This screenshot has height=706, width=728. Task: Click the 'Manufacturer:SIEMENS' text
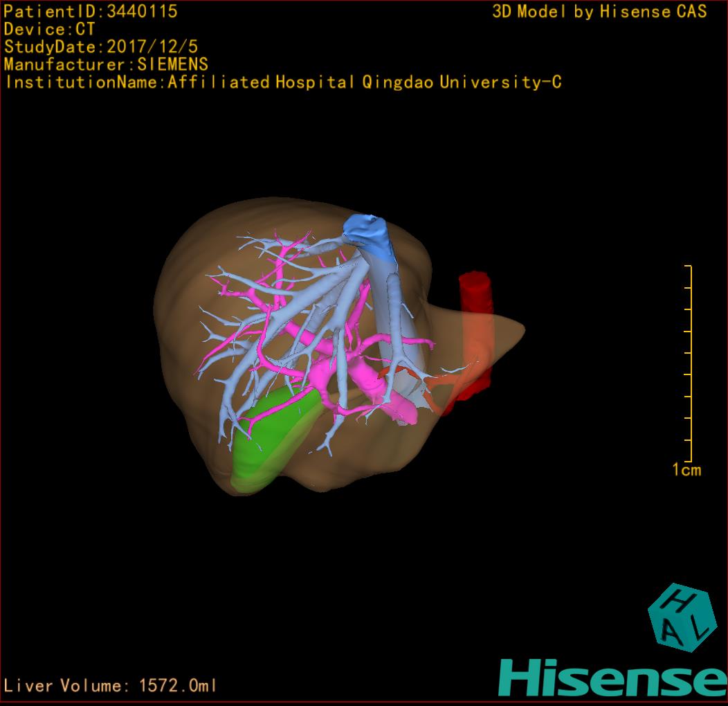(107, 64)
